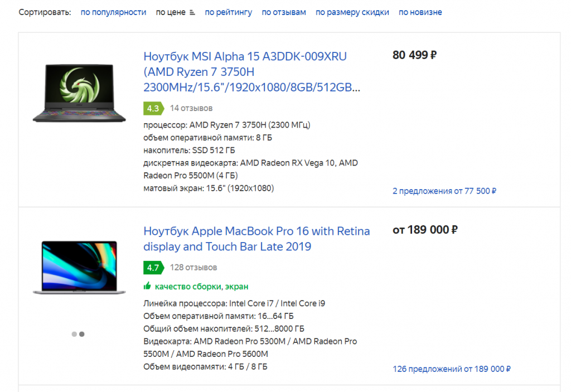This screenshot has width=571, height=392.
Task: Sort by price
Action: point(171,12)
